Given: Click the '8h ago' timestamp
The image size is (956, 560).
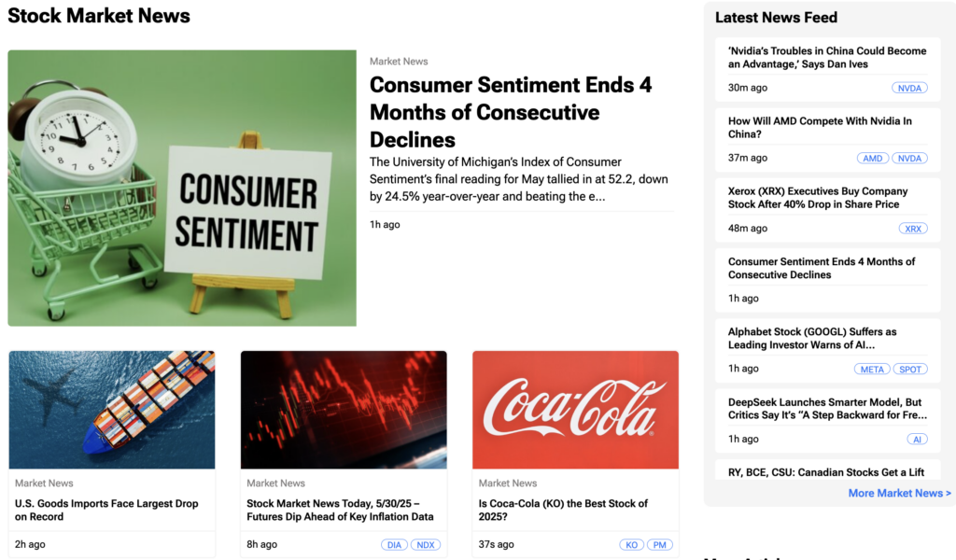Looking at the screenshot, I should tap(261, 544).
